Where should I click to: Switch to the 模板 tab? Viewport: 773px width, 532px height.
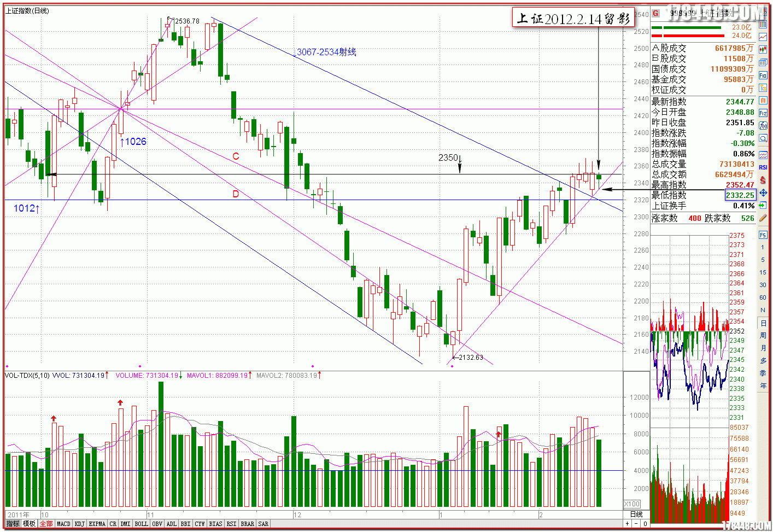[29, 524]
